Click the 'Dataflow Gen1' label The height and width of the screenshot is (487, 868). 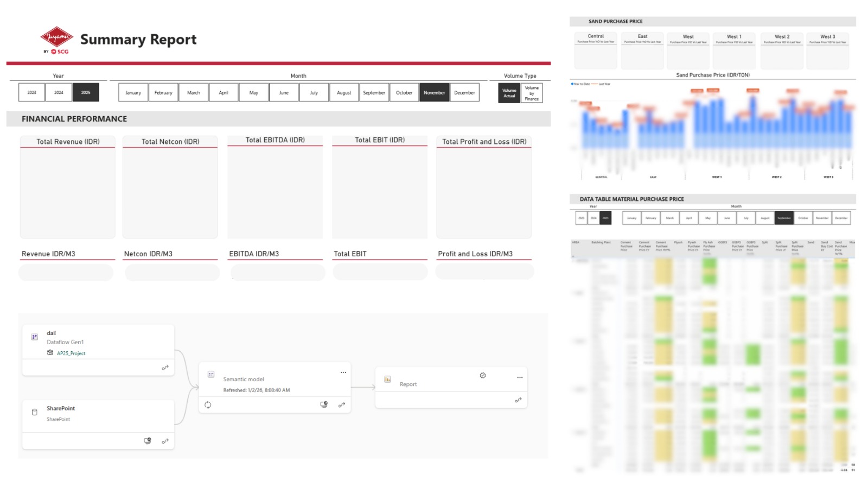pyautogui.click(x=65, y=342)
